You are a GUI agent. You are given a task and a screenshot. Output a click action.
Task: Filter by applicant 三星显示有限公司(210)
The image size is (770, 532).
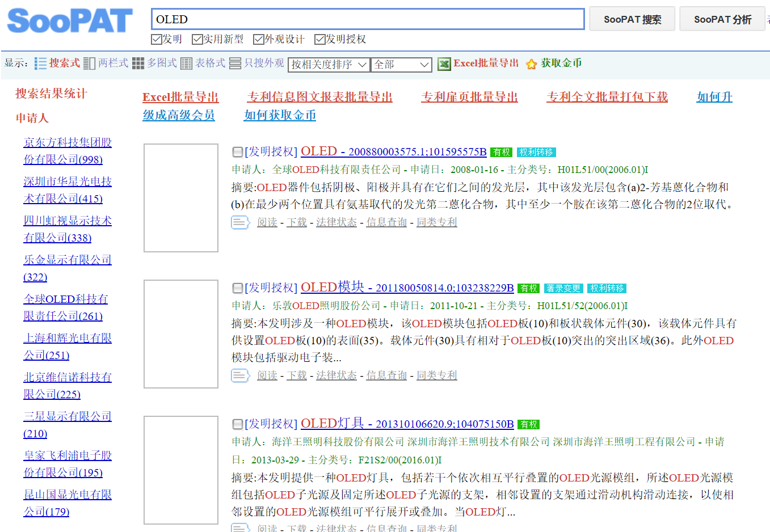(68, 425)
